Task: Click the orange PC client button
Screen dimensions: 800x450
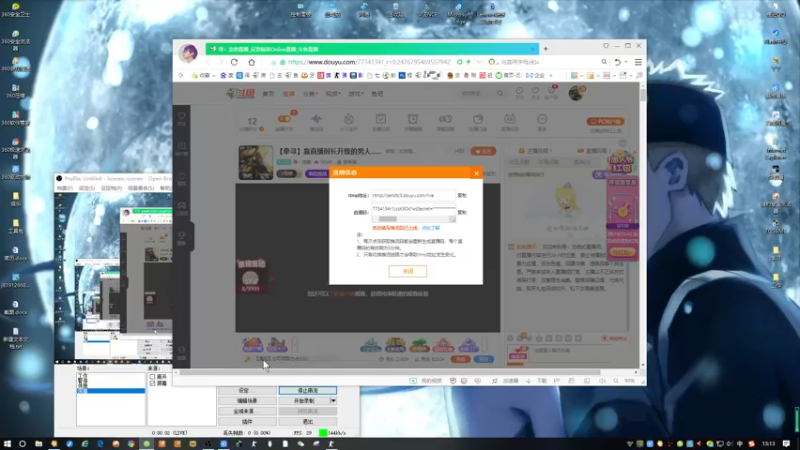Action: [x=606, y=121]
